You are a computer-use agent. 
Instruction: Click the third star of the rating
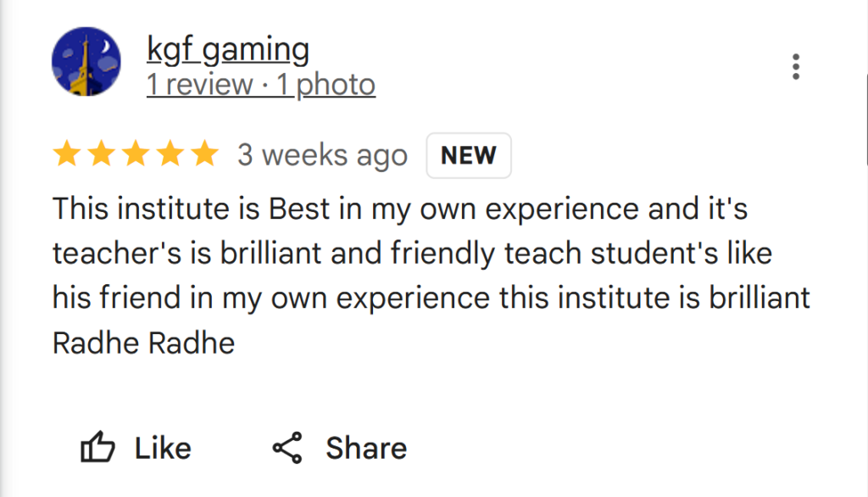coord(135,154)
